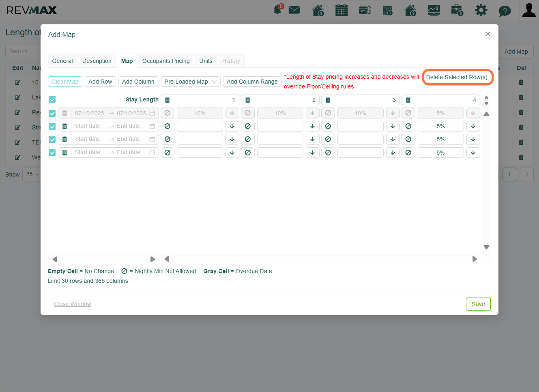The width and height of the screenshot is (539, 392).
Task: Click Delete Selected Row(s) button
Action: pyautogui.click(x=457, y=77)
